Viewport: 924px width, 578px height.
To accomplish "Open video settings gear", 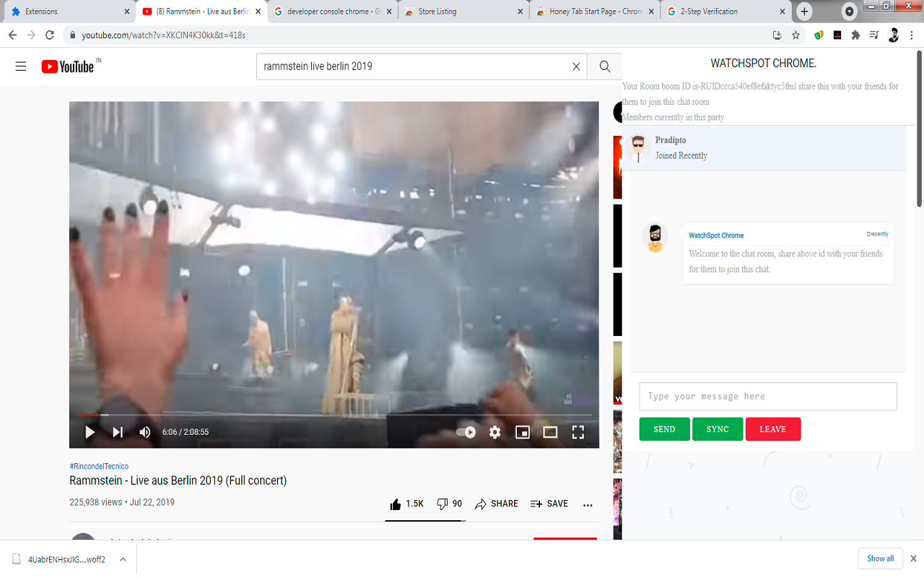I will pyautogui.click(x=494, y=432).
